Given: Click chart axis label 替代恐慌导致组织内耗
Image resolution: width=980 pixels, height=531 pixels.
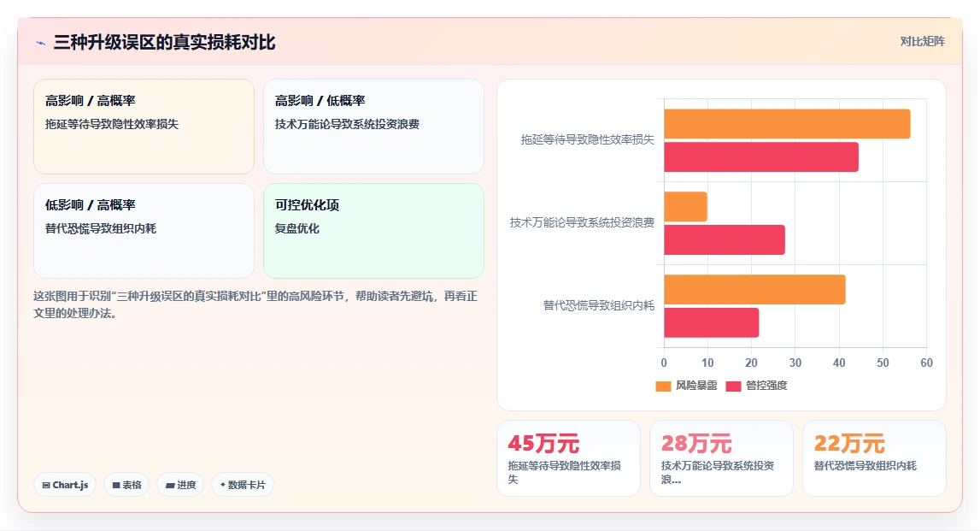Looking at the screenshot, I should (x=599, y=305).
